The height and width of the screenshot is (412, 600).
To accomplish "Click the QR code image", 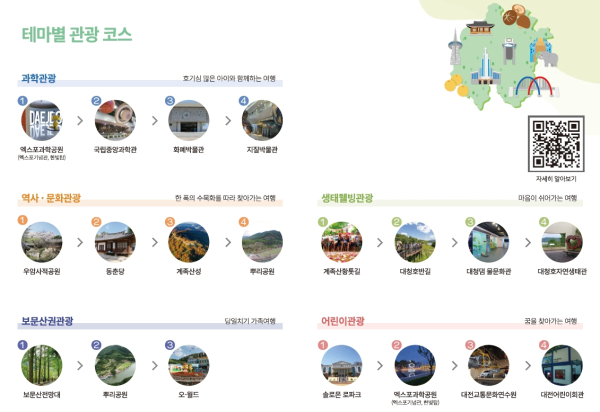I will 555,143.
